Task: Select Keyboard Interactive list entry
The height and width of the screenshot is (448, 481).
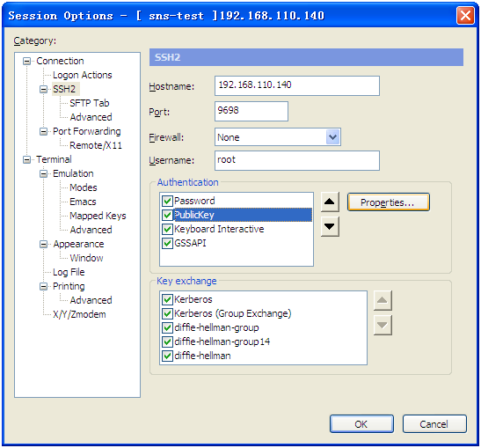Action: coord(219,229)
